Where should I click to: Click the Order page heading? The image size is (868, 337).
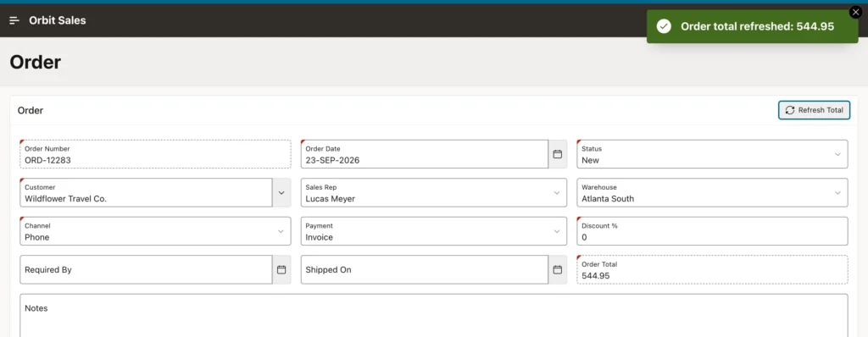[x=36, y=62]
